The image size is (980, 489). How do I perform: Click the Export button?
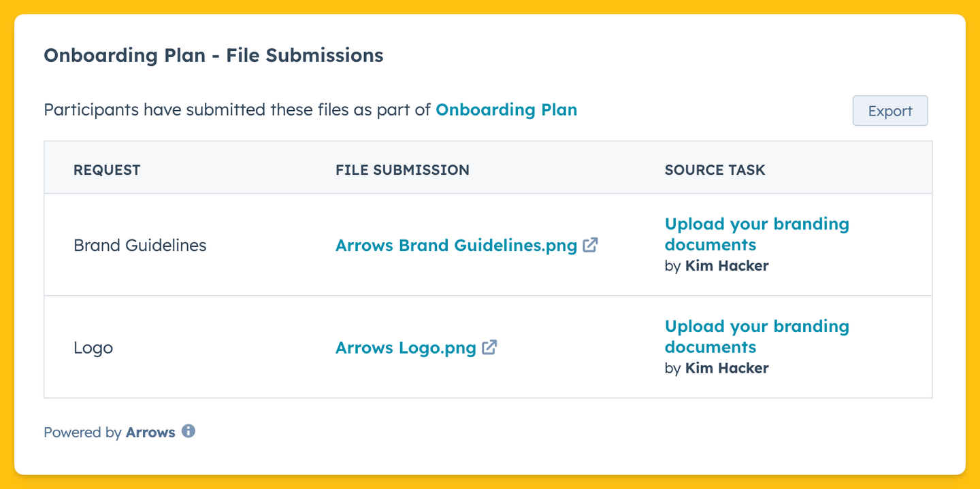[x=889, y=111]
